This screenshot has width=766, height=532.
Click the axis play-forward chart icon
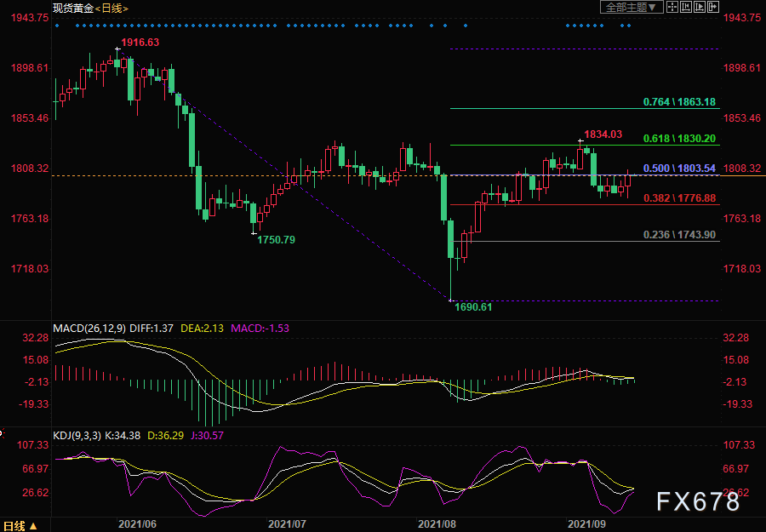tap(700, 7)
